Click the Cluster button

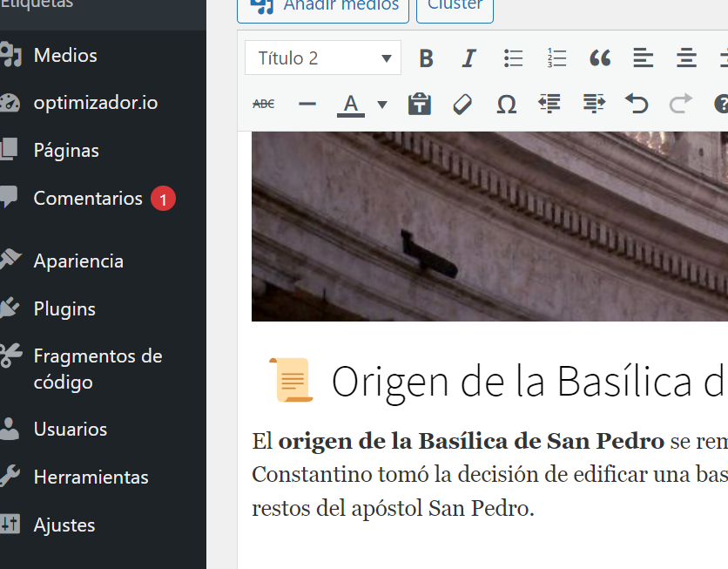pos(455,9)
